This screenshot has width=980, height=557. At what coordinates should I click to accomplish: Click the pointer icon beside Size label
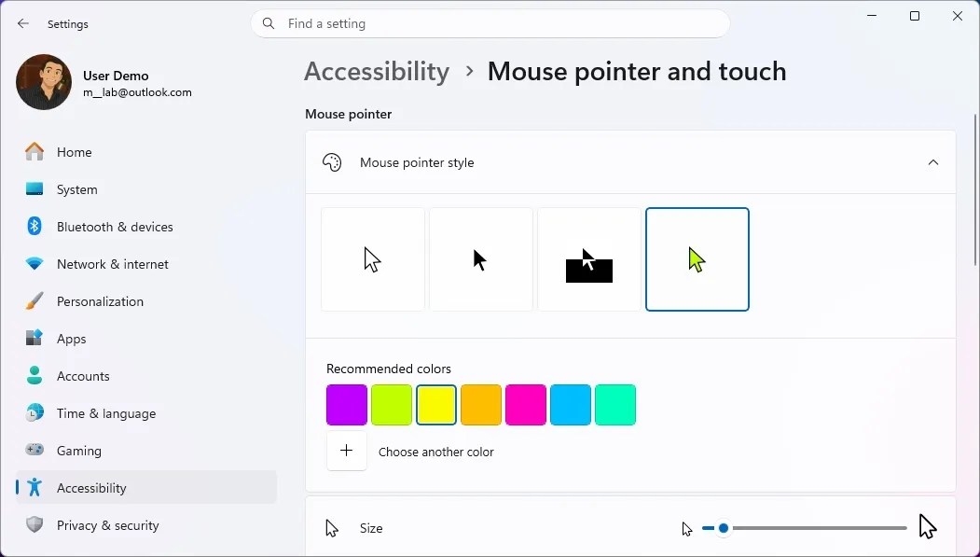click(x=332, y=528)
